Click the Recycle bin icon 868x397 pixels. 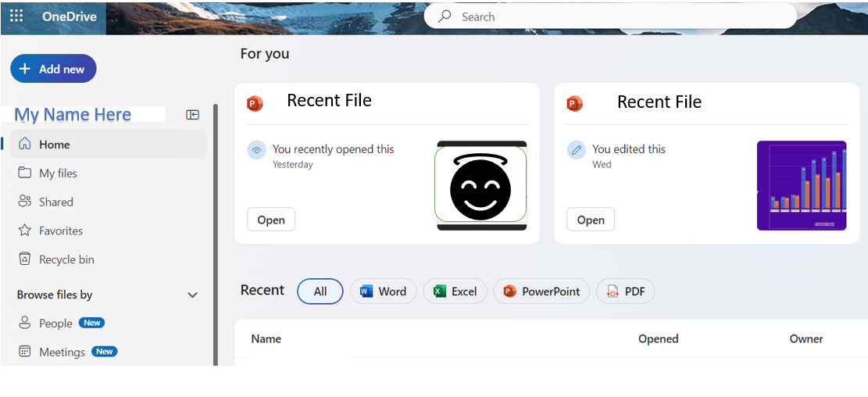coord(24,259)
